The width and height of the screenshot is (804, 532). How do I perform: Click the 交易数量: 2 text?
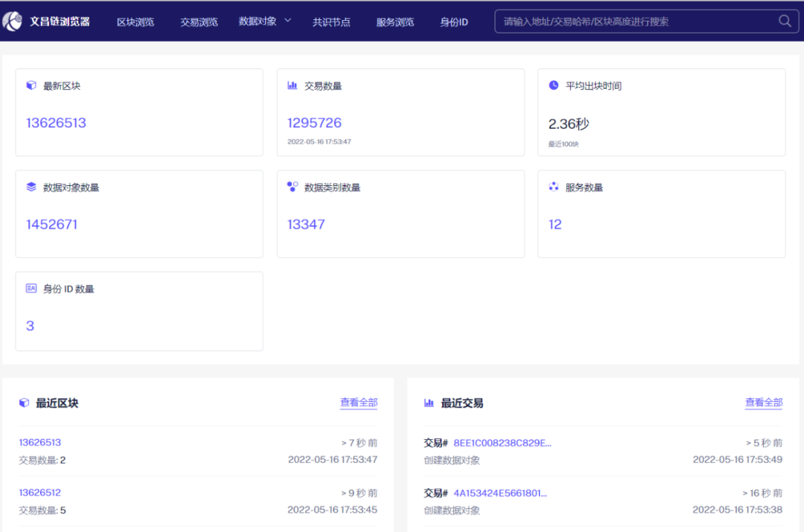pos(42,461)
